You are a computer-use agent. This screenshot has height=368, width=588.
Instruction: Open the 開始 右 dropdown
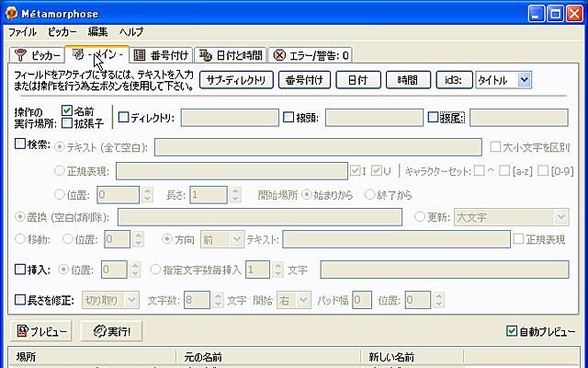294,300
